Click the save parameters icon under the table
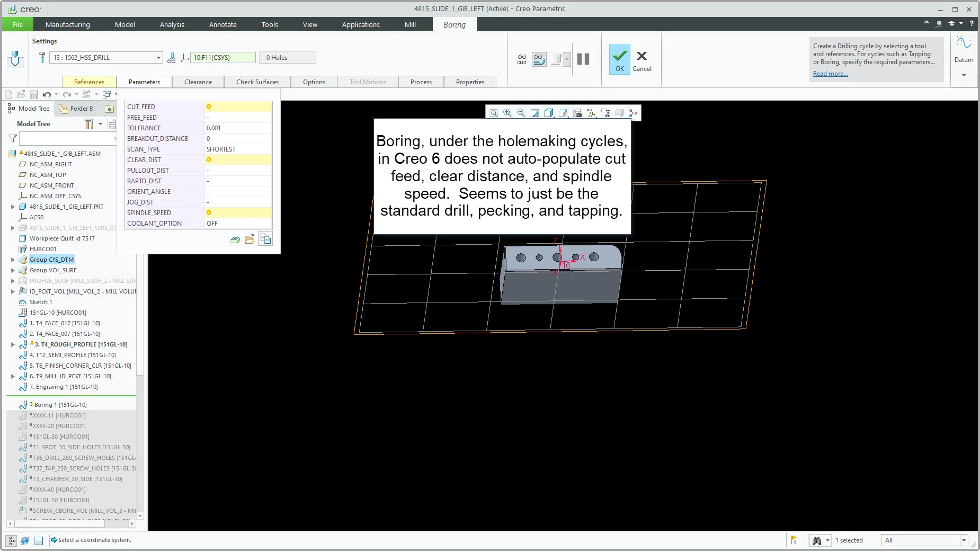The height and width of the screenshot is (551, 980). [235, 239]
